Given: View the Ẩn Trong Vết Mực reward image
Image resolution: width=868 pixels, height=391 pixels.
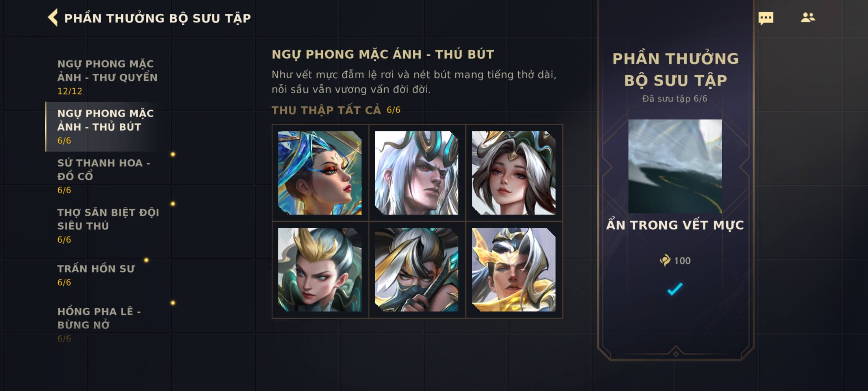Looking at the screenshot, I should [675, 166].
